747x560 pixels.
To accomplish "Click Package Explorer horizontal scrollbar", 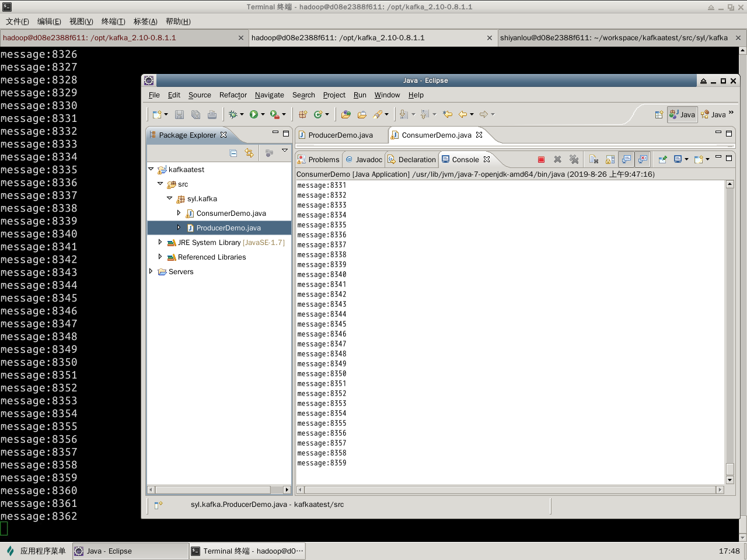I will (214, 490).
